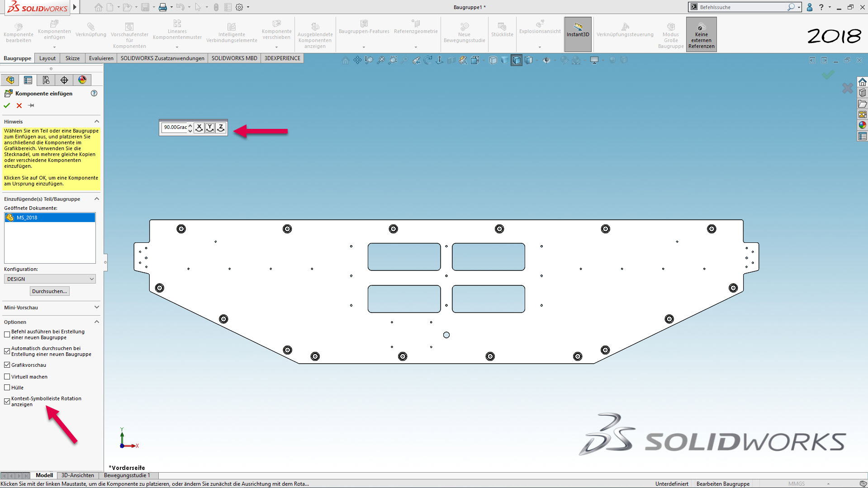Open the 3DEXPERIENCE tab
The height and width of the screenshot is (488, 868).
point(282,58)
